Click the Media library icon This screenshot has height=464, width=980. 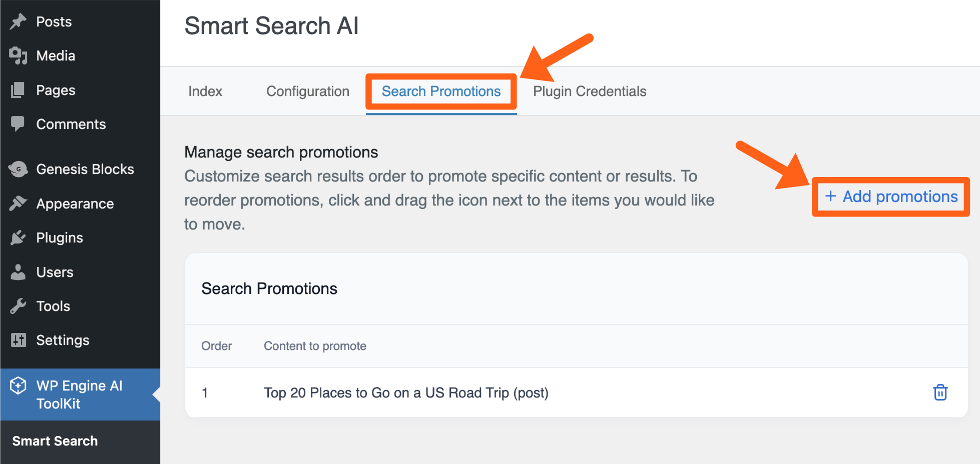(18, 55)
